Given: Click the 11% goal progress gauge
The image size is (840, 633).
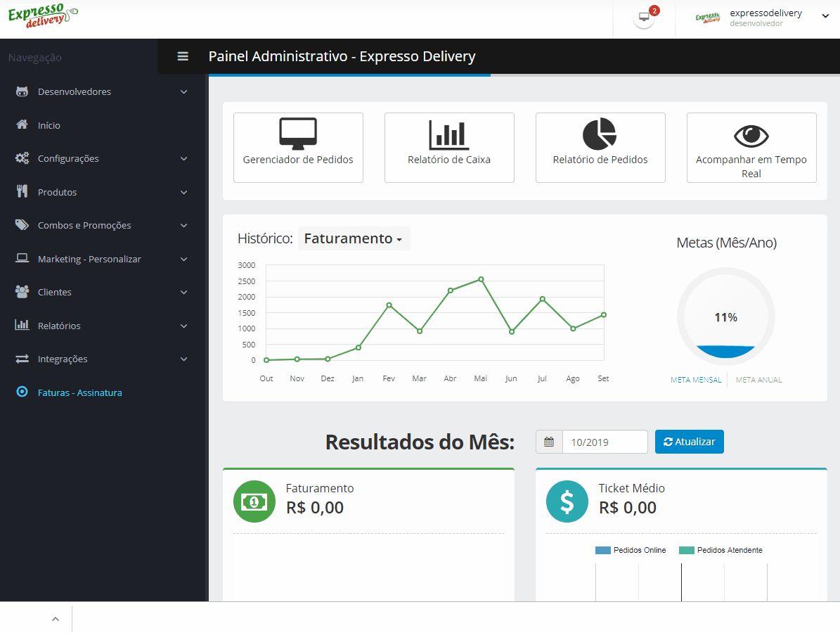Looking at the screenshot, I should 725,316.
